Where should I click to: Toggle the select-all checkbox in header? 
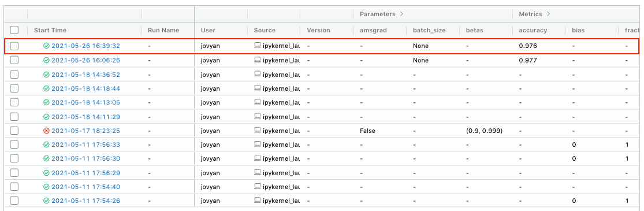point(14,30)
